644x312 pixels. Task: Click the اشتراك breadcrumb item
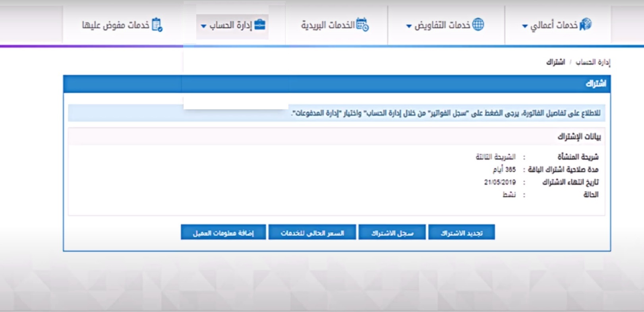tap(555, 62)
